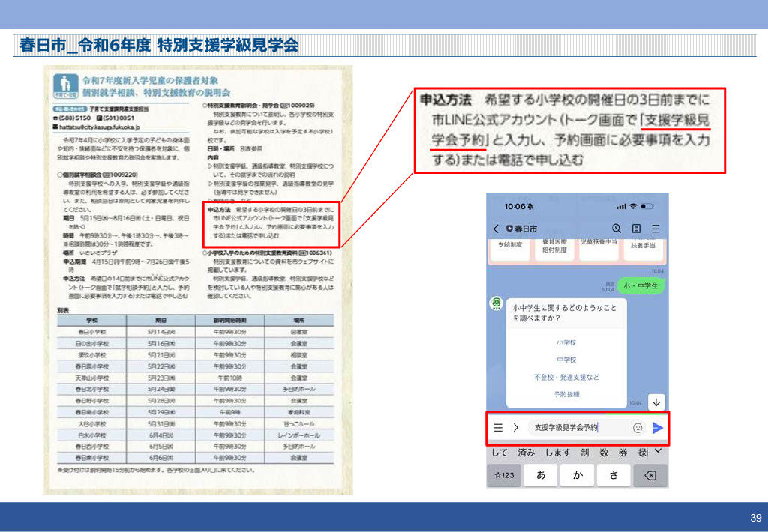Choose the 予防接種 option
Screen dimensions: 768x532
pyautogui.click(x=566, y=394)
